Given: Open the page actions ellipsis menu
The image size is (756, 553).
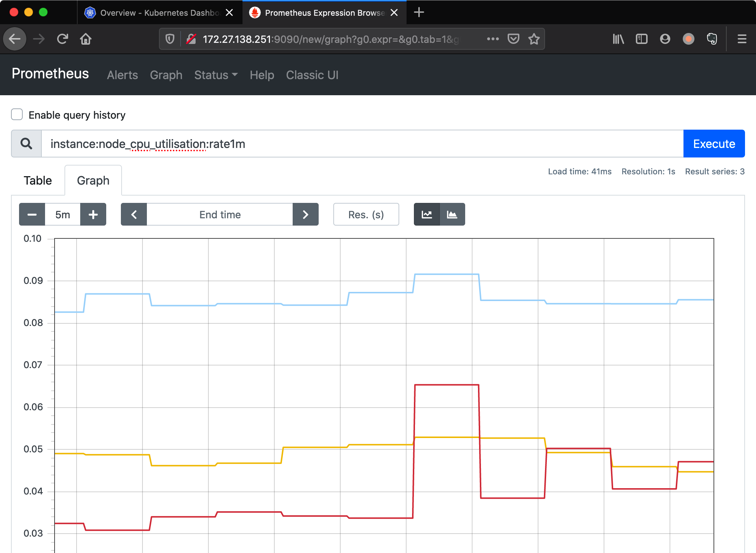Looking at the screenshot, I should [x=493, y=39].
